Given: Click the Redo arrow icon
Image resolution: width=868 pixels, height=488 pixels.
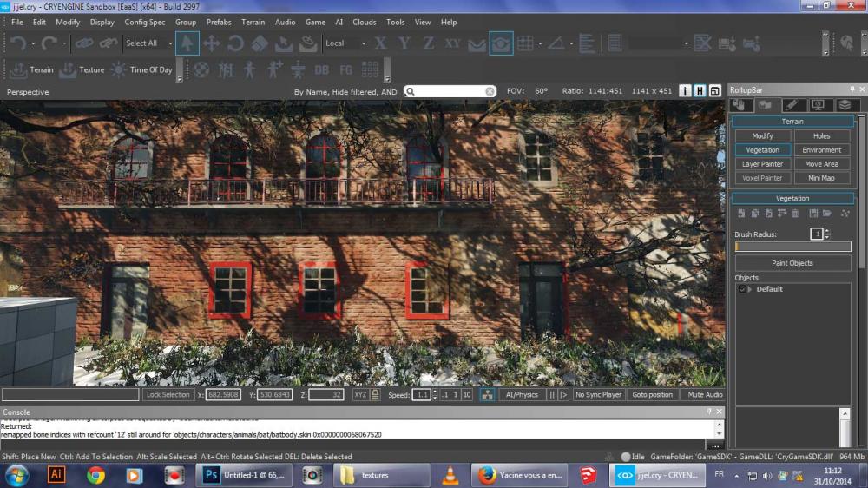Looking at the screenshot, I should click(49, 43).
